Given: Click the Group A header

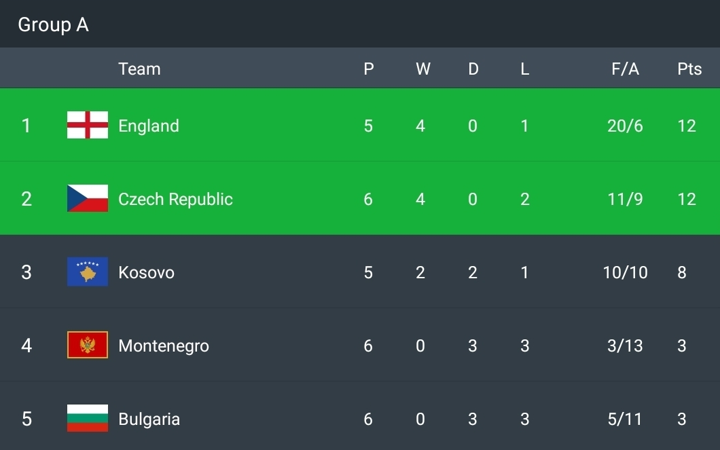Looking at the screenshot, I should pos(53,25).
